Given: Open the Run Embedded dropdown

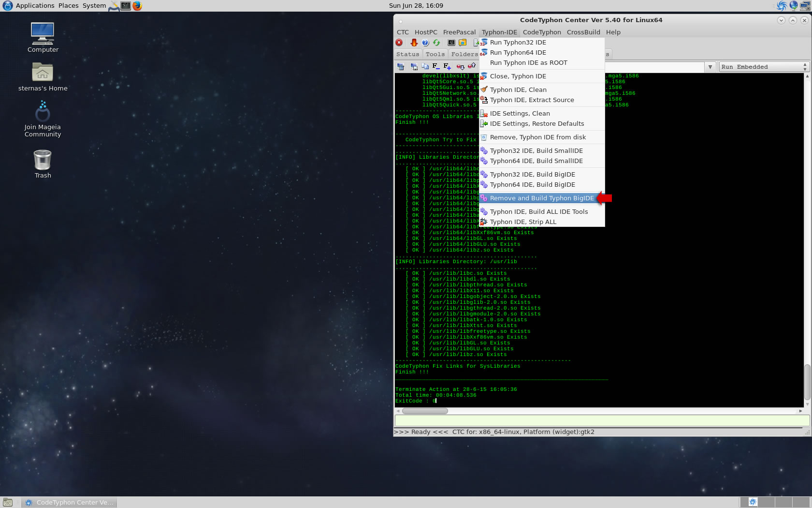Looking at the screenshot, I should pos(764,67).
